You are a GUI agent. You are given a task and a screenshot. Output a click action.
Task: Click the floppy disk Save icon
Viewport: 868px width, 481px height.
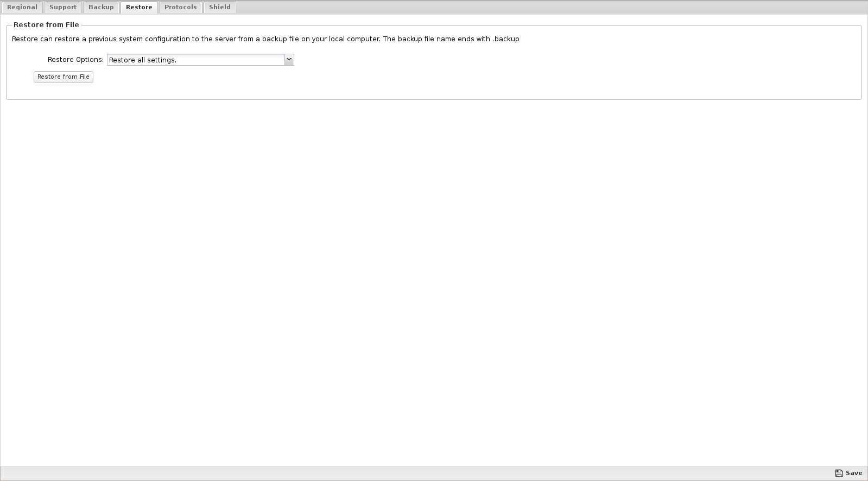pos(839,473)
